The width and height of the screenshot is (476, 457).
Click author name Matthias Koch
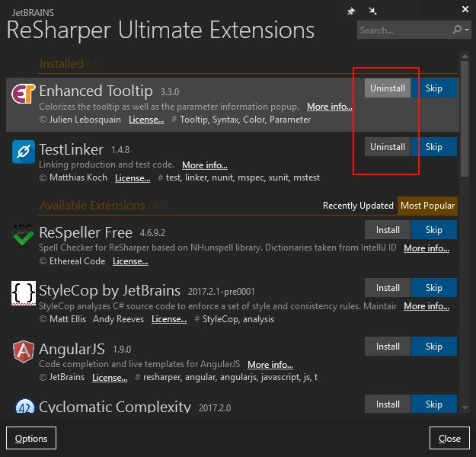pos(78,177)
